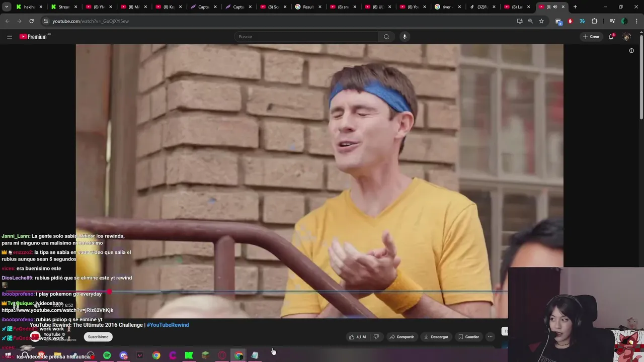
Task: Click install/cast icon in address bar
Action: 520,21
